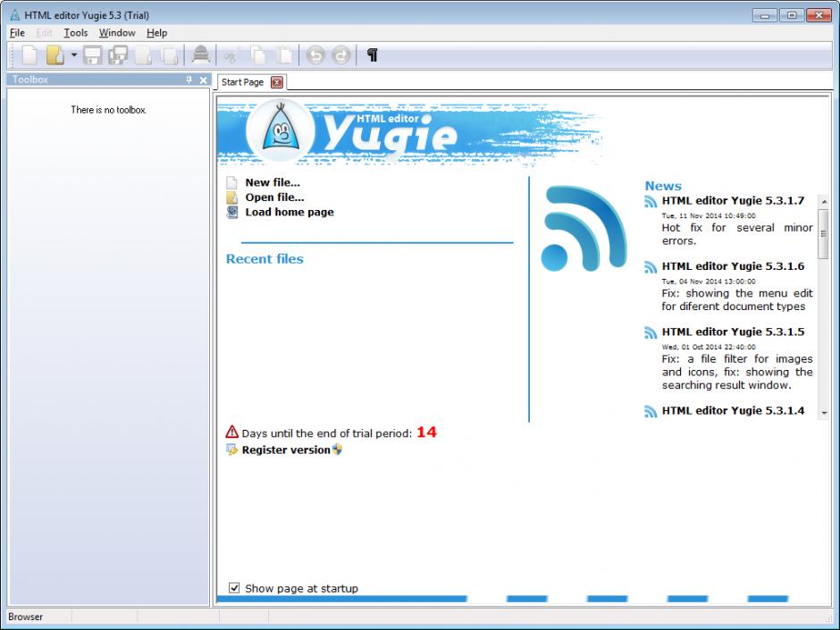
Task: Click the Open file folder toolbar icon
Action: coord(55,55)
